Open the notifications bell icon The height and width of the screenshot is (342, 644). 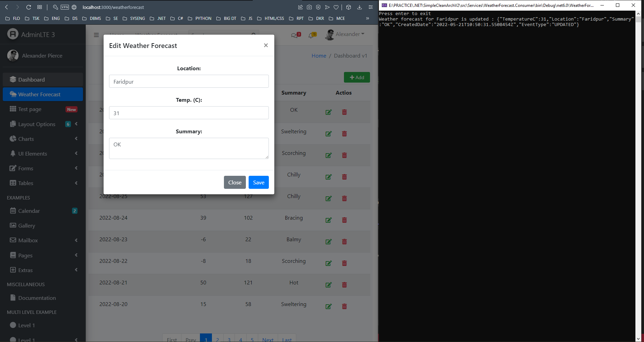pos(311,35)
